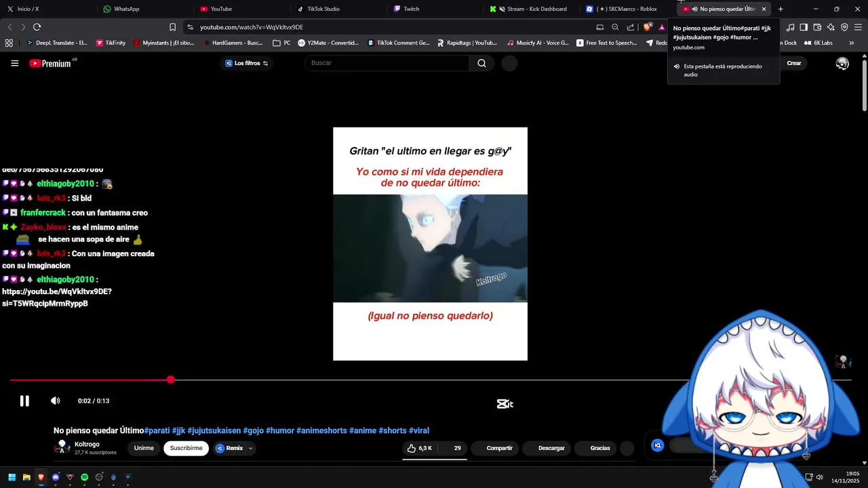Screen dimensions: 868x488
Task: Click the round IQ extension icon
Action: coord(657,445)
